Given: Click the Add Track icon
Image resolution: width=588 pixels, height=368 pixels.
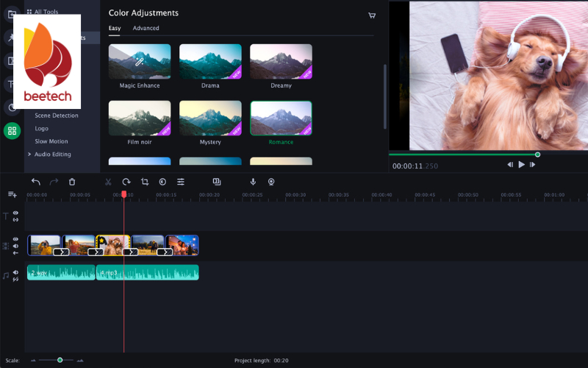Looking at the screenshot, I should point(12,194).
